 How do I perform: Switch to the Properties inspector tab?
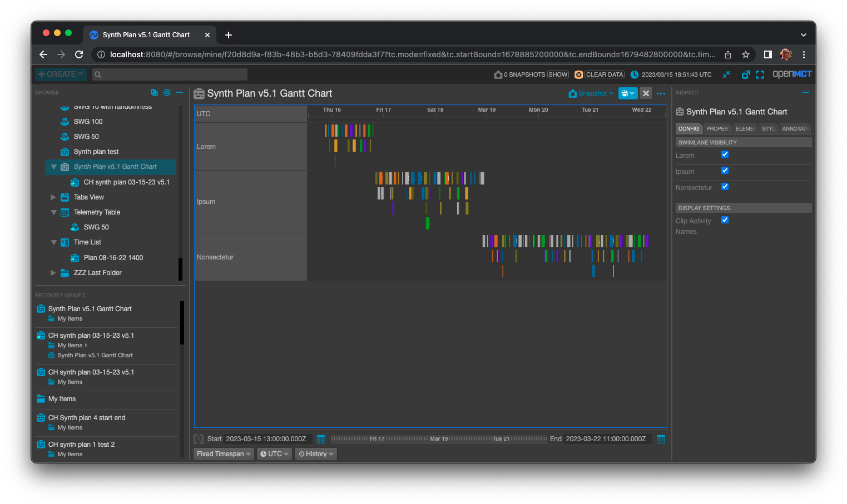point(717,128)
